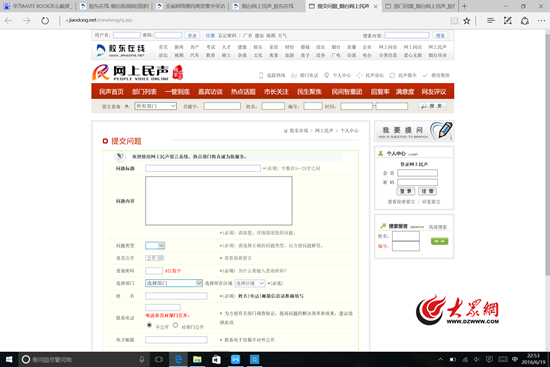This screenshot has width=550, height=367.
Task: Open the 个人中心 link in header
Action: tap(342, 75)
